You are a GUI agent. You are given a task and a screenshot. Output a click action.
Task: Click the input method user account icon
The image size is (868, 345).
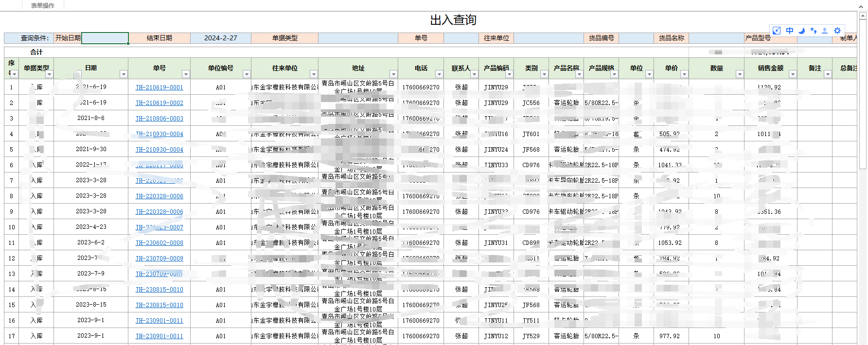click(x=825, y=31)
